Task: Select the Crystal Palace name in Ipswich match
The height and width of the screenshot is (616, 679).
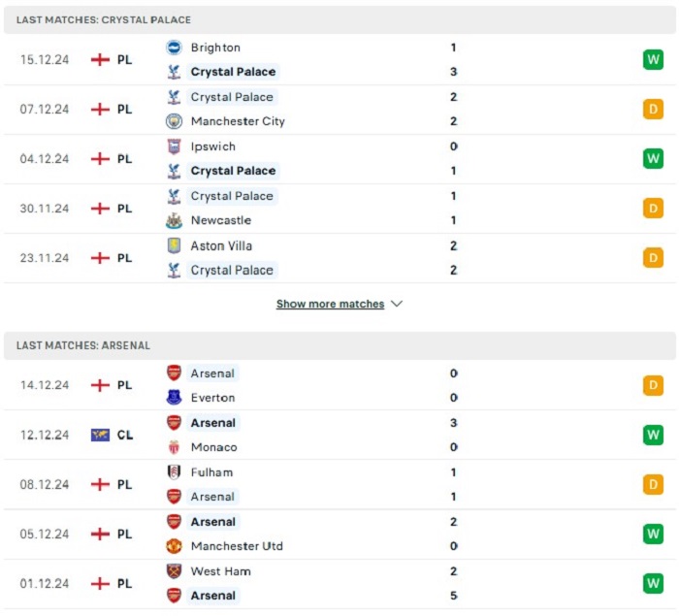Action: click(x=233, y=171)
